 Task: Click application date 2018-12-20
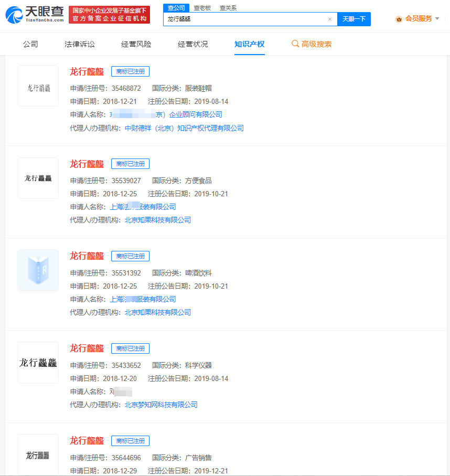click(120, 378)
